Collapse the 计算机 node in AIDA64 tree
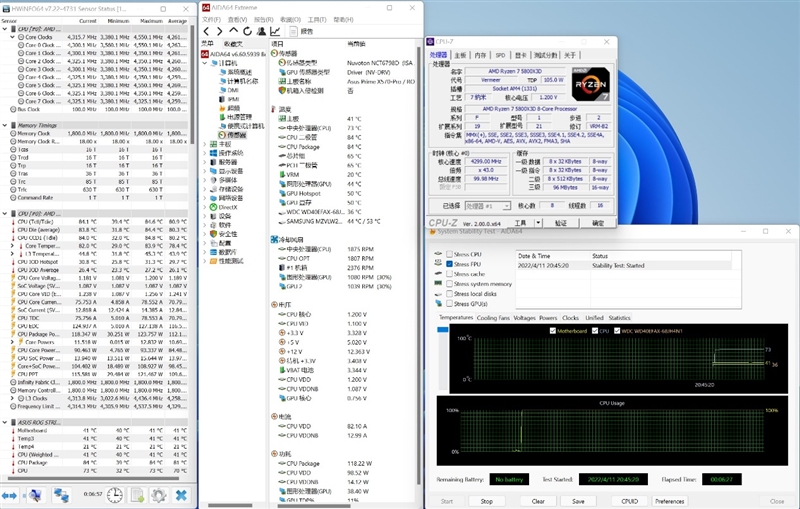Viewport: 800px width, 509px height. [205, 63]
